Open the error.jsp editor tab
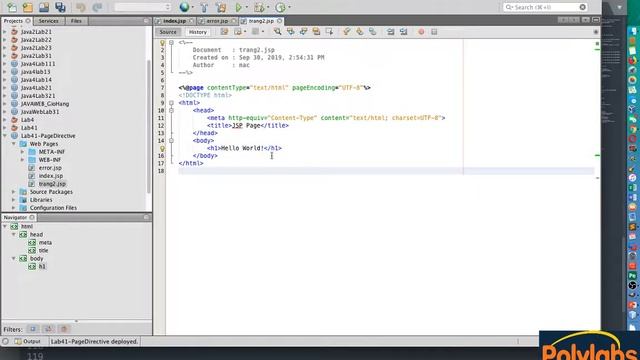640x360 pixels. click(x=217, y=21)
